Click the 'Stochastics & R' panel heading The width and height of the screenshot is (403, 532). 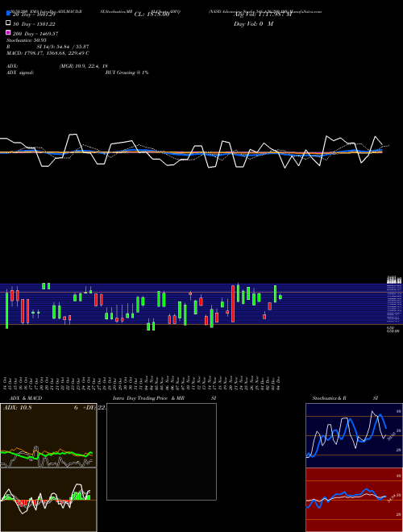pyautogui.click(x=329, y=398)
